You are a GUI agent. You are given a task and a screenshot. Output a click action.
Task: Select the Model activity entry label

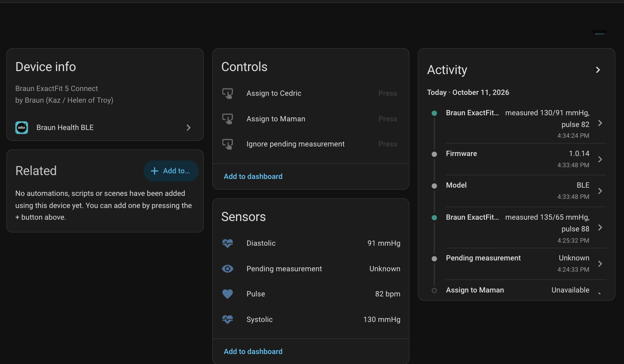click(x=456, y=185)
